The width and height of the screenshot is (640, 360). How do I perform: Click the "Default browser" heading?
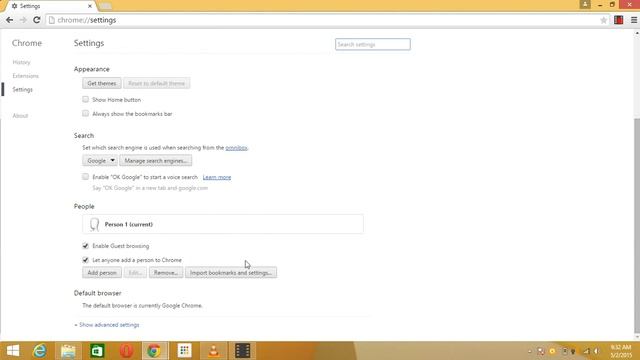coord(98,293)
